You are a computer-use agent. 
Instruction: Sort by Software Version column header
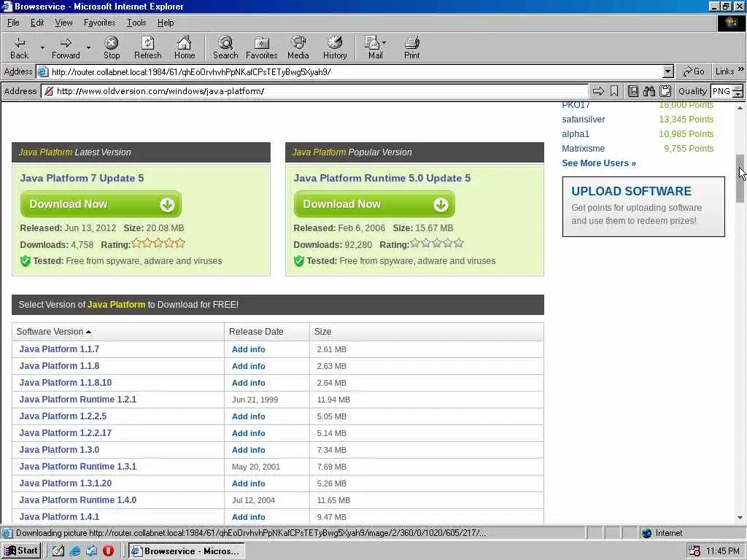coord(53,332)
